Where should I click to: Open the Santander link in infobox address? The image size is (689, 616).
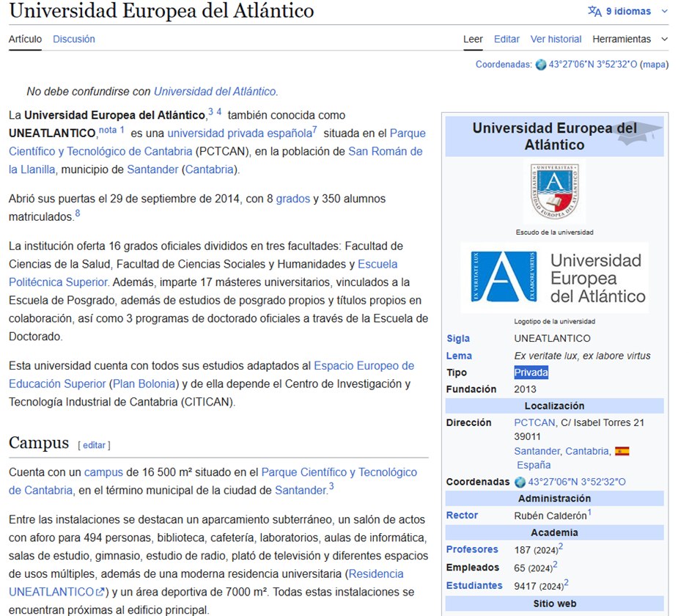[537, 451]
